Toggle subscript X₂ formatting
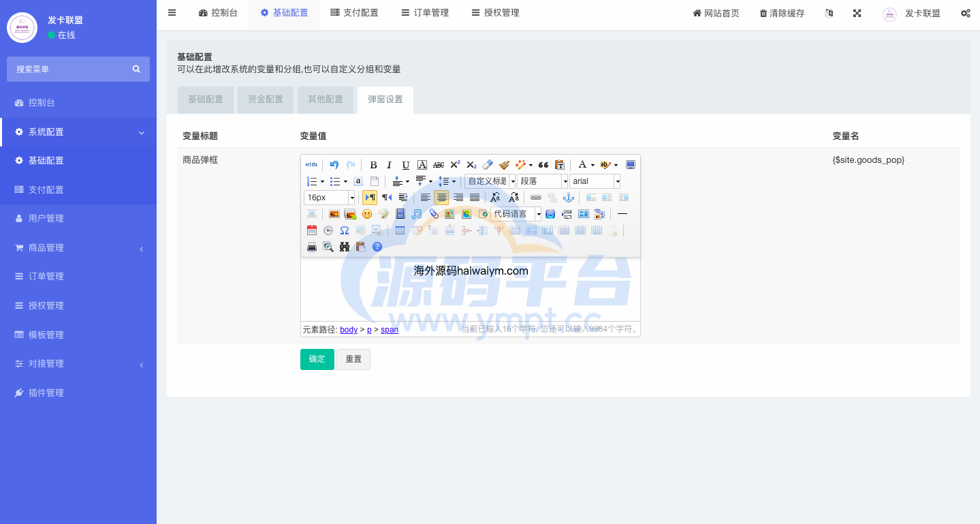The image size is (980, 524). [x=471, y=165]
